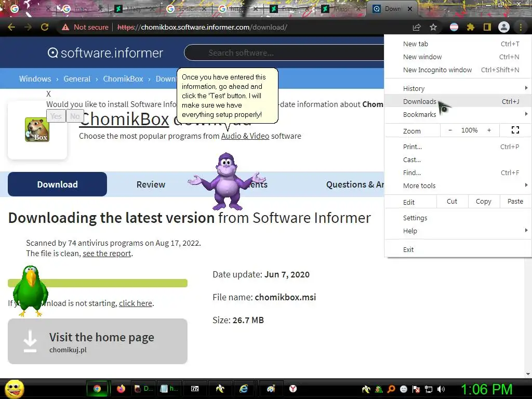Open Firefox from the taskbar
Screen dimensions: 532x399
coord(121,389)
